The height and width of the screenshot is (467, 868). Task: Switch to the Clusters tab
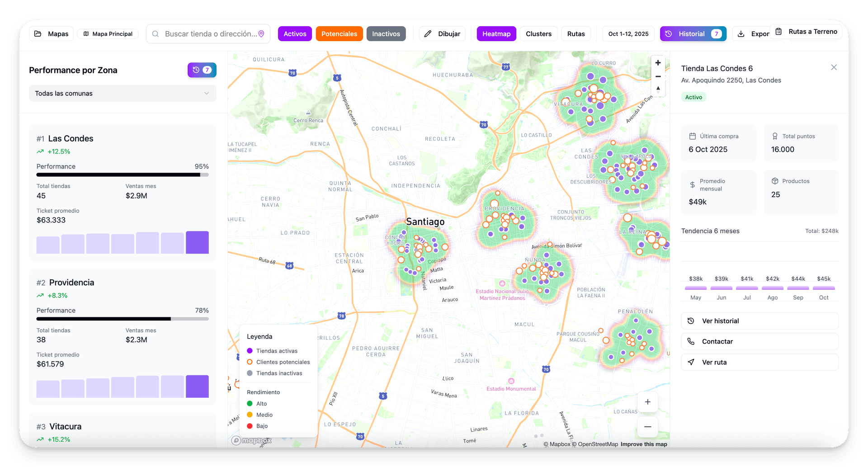click(538, 33)
